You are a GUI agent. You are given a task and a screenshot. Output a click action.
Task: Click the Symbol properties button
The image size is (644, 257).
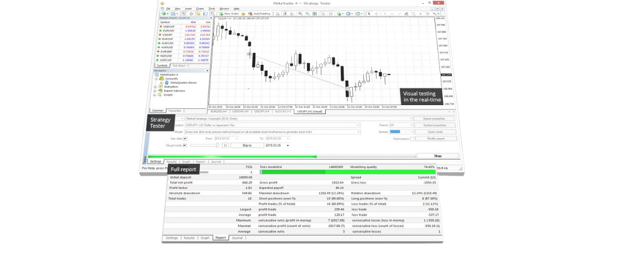point(435,125)
